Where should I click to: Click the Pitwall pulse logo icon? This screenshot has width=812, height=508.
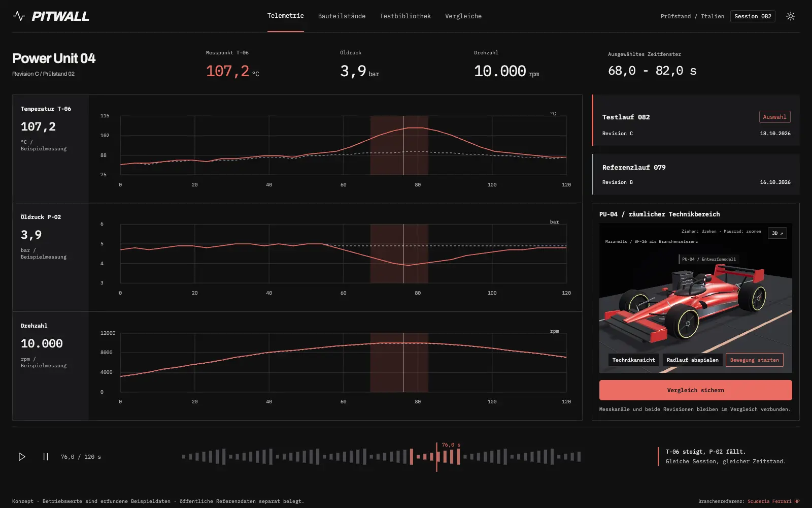(19, 16)
